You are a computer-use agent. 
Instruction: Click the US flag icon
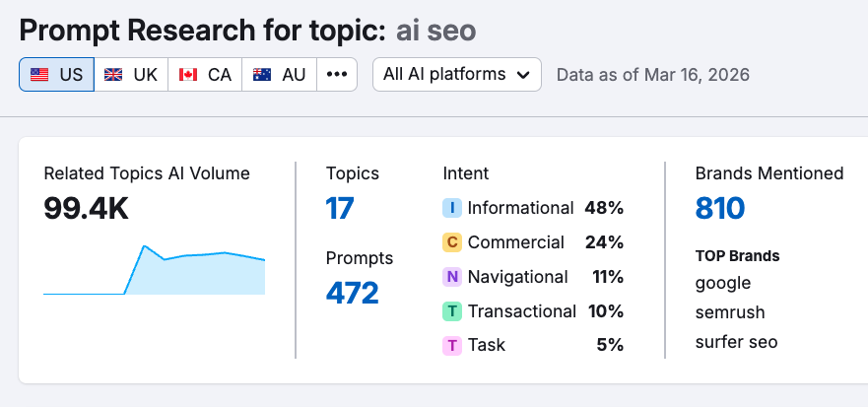[39, 75]
